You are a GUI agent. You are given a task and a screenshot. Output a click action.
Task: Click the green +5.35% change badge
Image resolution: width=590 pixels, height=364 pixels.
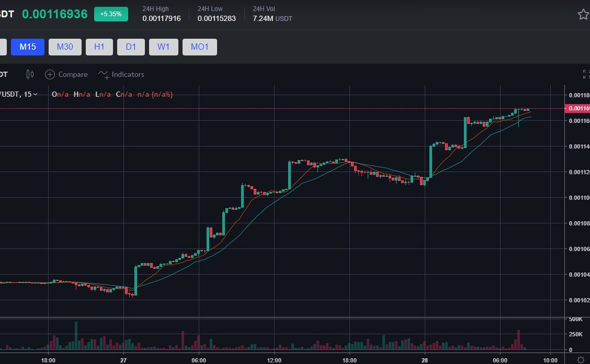pos(110,14)
